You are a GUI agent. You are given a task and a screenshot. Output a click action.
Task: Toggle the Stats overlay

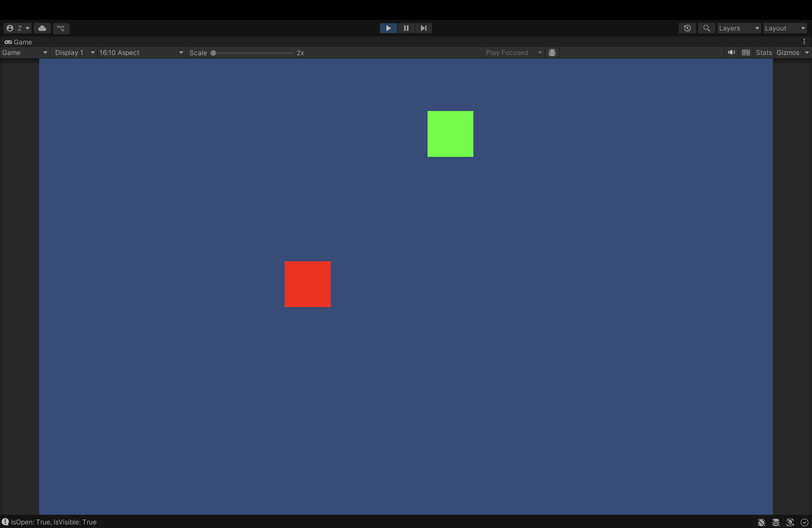click(x=764, y=52)
